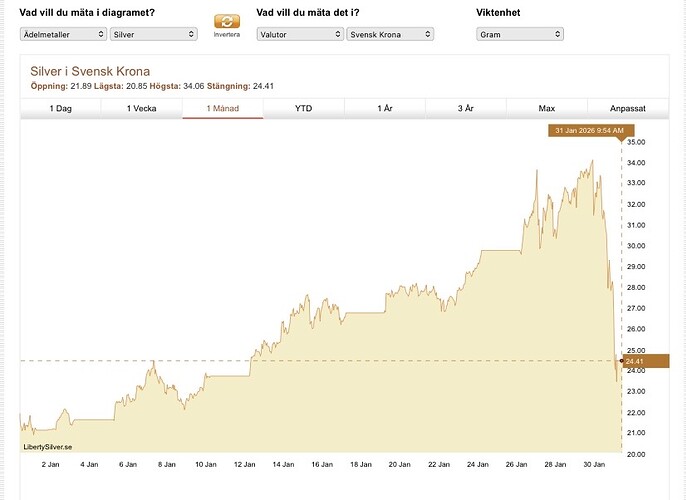Switch to the Max range tab
686x500 pixels.
(x=547, y=108)
